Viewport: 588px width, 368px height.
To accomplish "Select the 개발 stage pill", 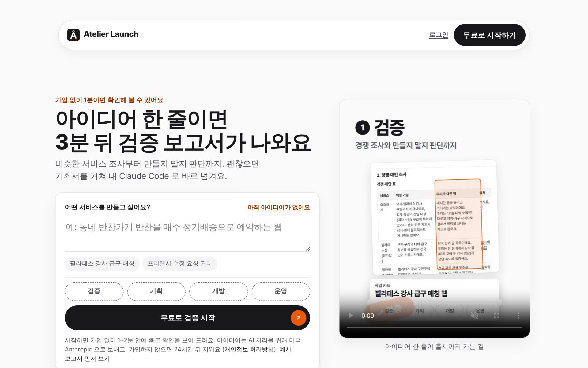I will (x=218, y=291).
